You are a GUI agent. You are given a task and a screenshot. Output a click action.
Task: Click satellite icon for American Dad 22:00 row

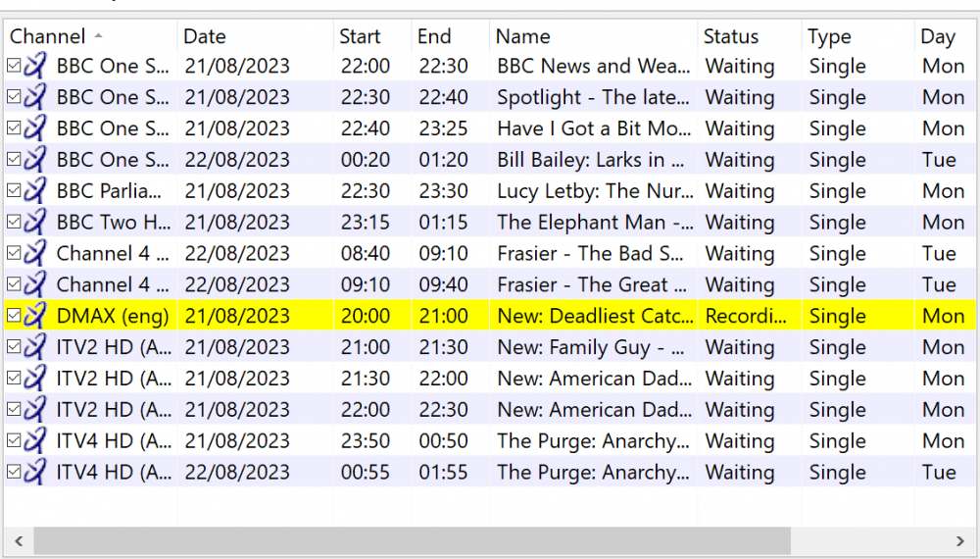35,409
